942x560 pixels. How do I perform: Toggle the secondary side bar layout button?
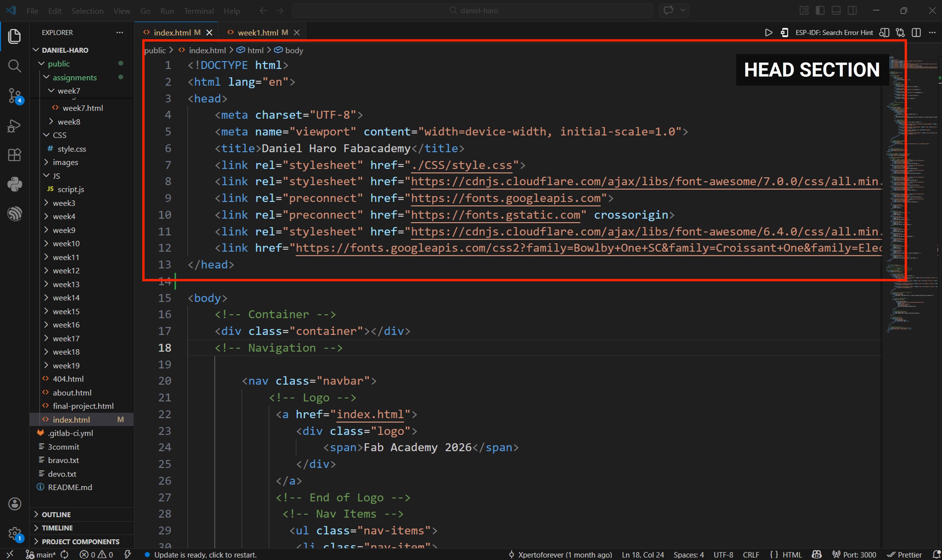pyautogui.click(x=852, y=11)
